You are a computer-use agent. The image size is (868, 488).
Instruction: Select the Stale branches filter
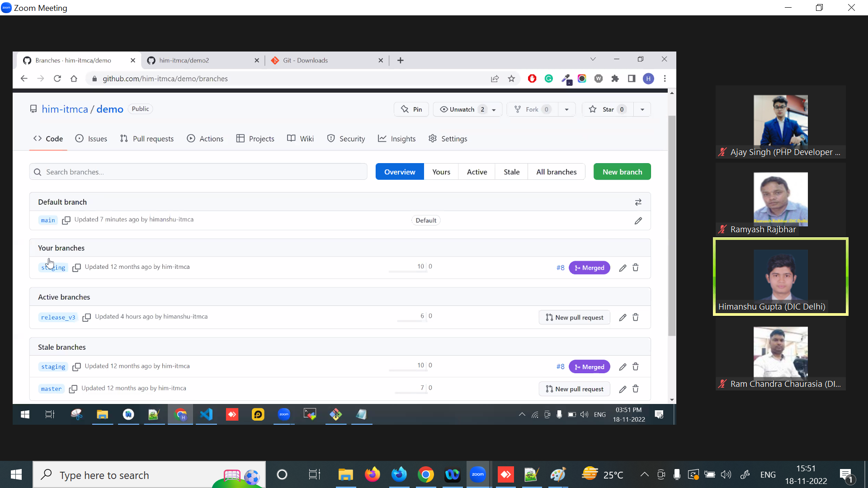(511, 172)
